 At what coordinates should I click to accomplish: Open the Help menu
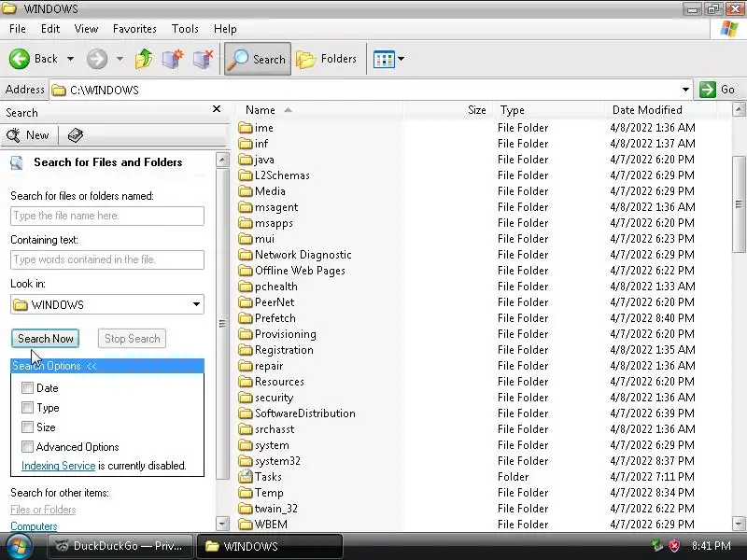tap(225, 29)
